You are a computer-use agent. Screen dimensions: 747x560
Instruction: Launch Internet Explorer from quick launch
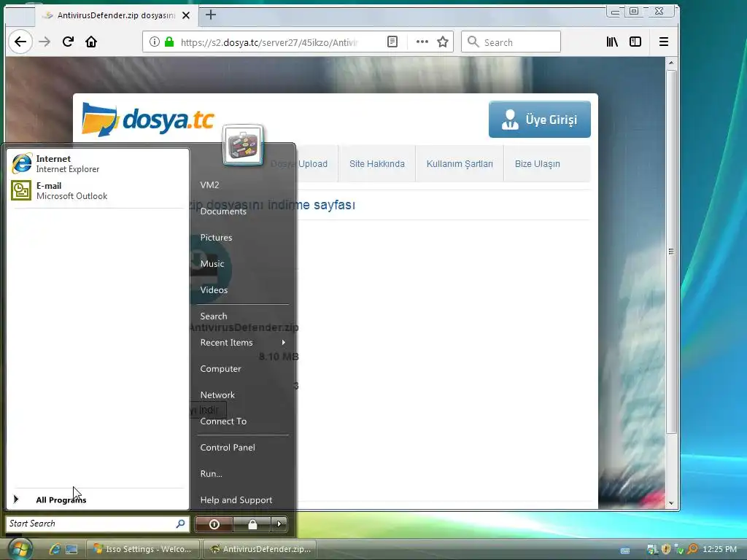tap(55, 549)
